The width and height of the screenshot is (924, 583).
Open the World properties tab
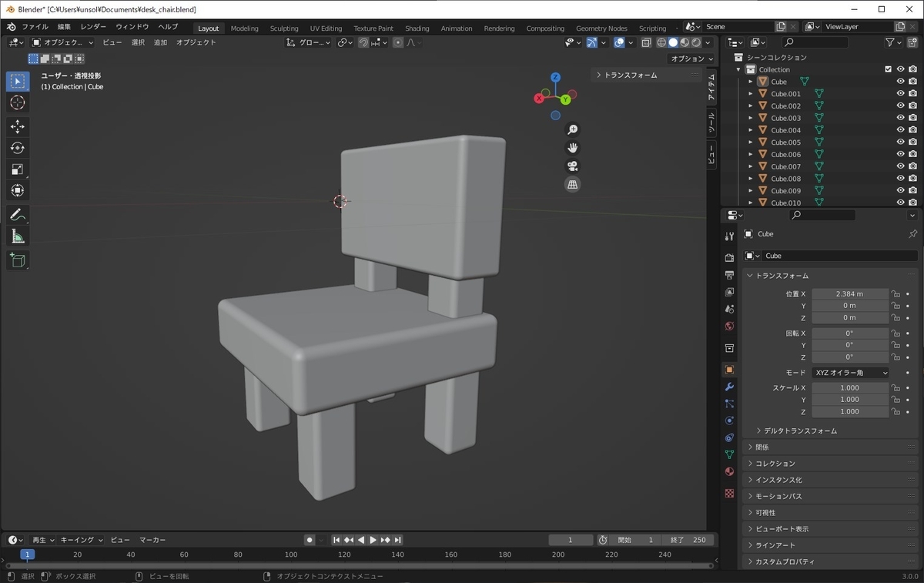pyautogui.click(x=729, y=327)
